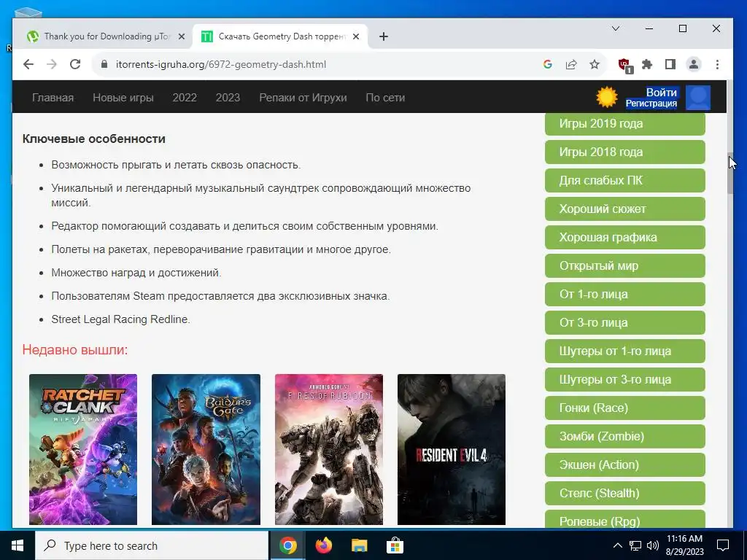Open the Baldur's Gate game cover
The width and height of the screenshot is (747, 560).
[206, 449]
